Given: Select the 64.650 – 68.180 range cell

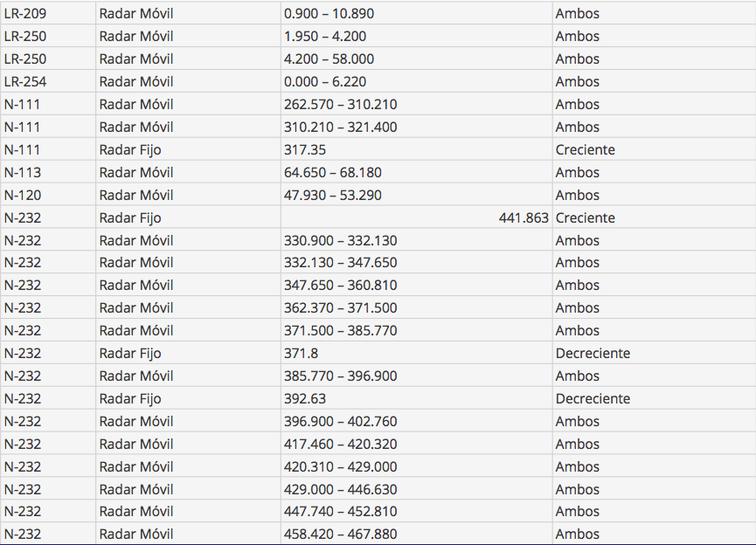Looking at the screenshot, I should [x=332, y=173].
